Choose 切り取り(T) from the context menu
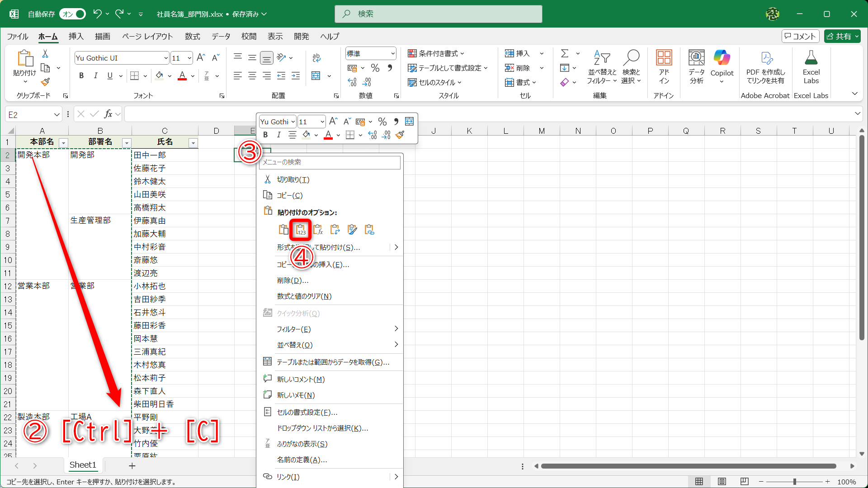 (x=293, y=180)
